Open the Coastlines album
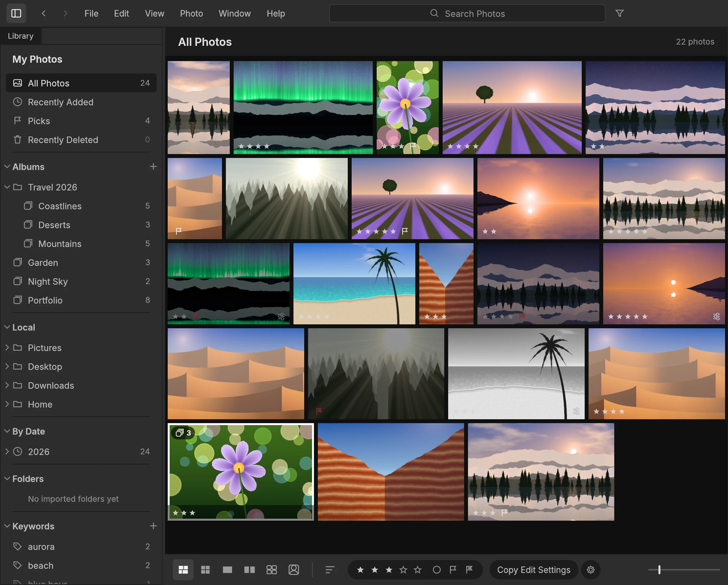Viewport: 728px width, 585px height. point(81,206)
